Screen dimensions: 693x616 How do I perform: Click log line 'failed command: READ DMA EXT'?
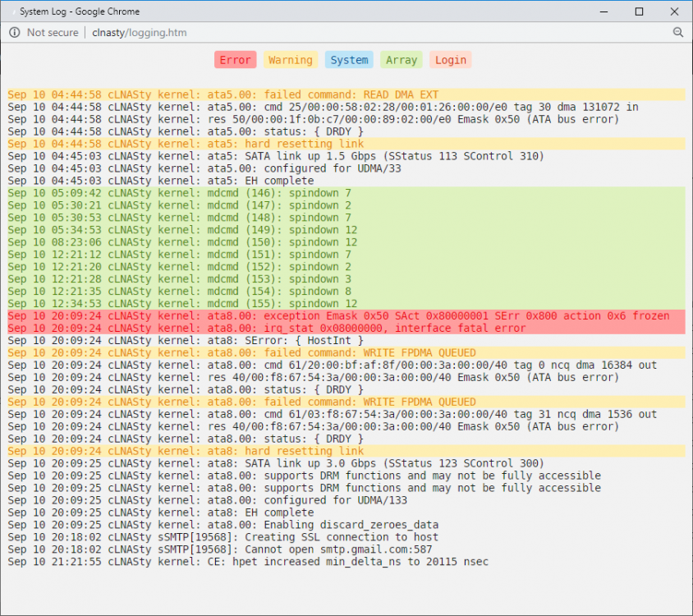click(346, 94)
